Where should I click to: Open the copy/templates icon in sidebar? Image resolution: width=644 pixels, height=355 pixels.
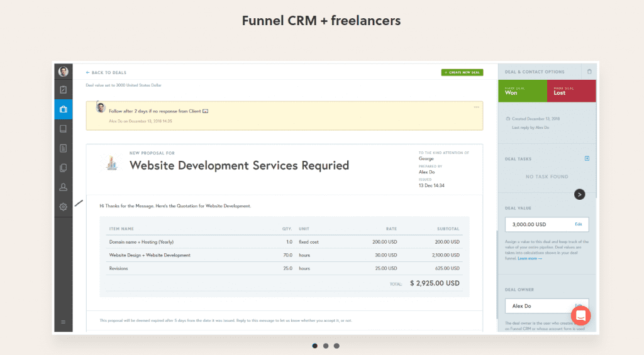(64, 168)
